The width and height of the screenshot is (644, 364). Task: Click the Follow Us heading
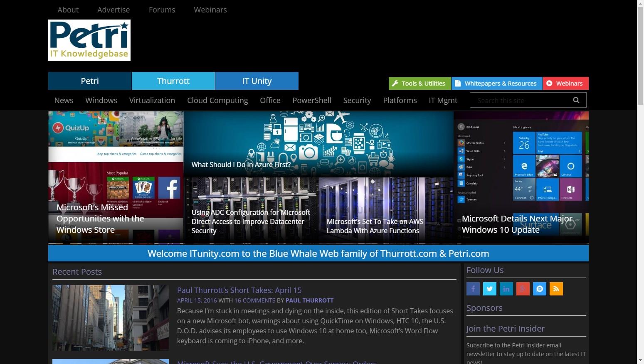485,270
